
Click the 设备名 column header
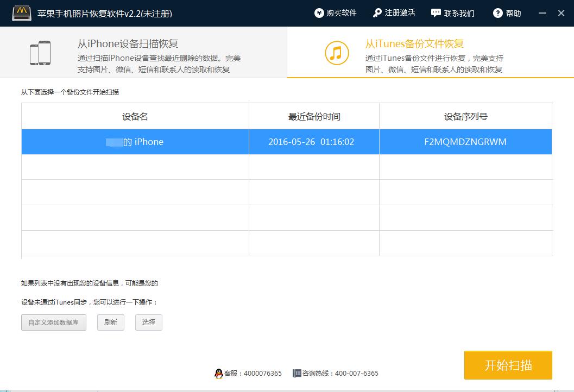(x=135, y=116)
